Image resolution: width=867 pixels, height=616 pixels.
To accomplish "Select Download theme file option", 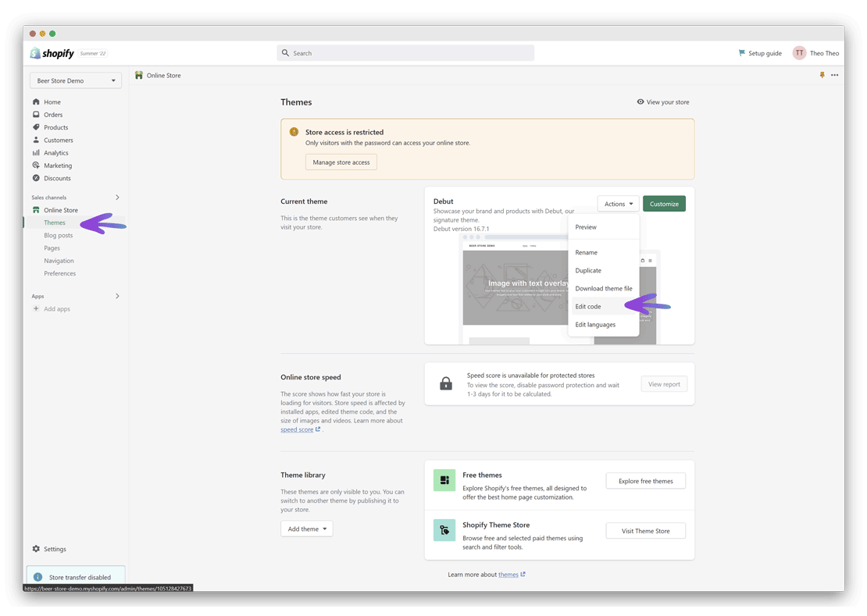I will (x=603, y=288).
